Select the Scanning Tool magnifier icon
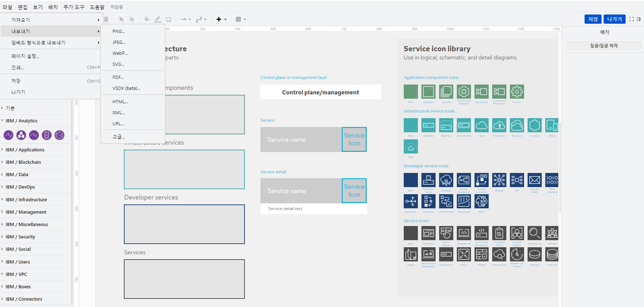Viewport: 644px width, 307px height. pyautogui.click(x=535, y=233)
